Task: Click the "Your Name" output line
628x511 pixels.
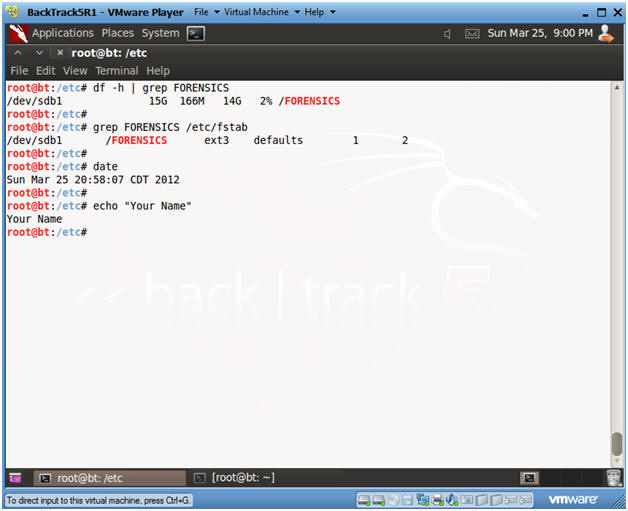Action: pos(34,219)
